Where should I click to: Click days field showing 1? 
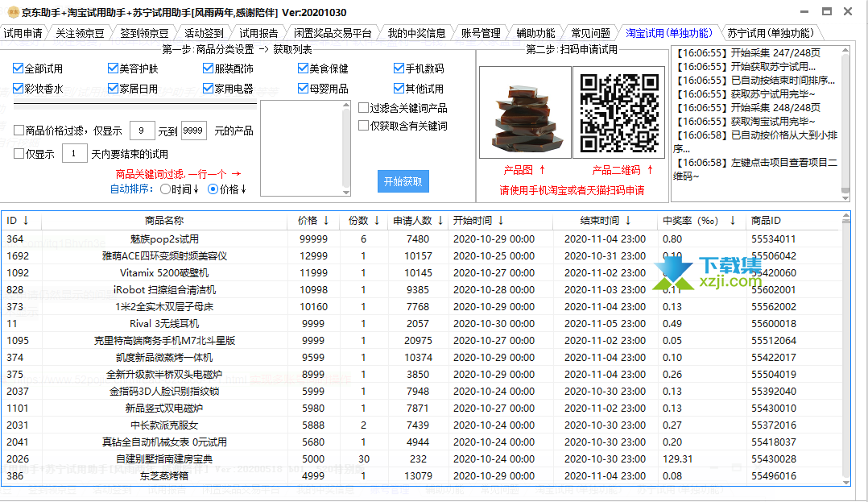74,153
